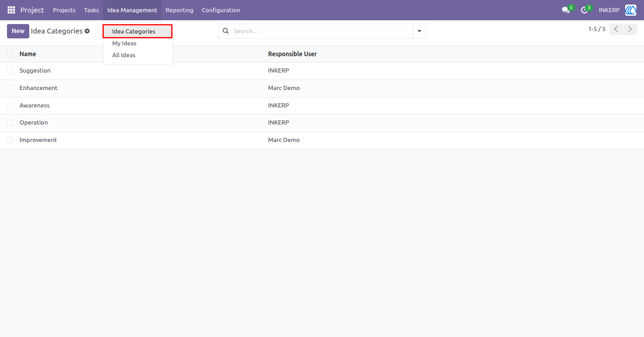Image resolution: width=644 pixels, height=337 pixels.
Task: Open the conversations chat bubble icon
Action: coord(566,10)
